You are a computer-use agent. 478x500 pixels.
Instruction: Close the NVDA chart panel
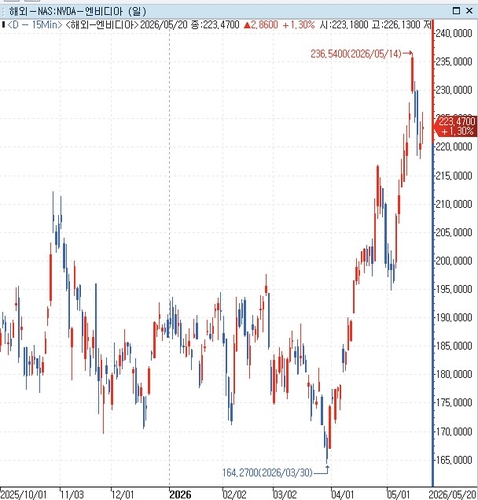point(469,11)
